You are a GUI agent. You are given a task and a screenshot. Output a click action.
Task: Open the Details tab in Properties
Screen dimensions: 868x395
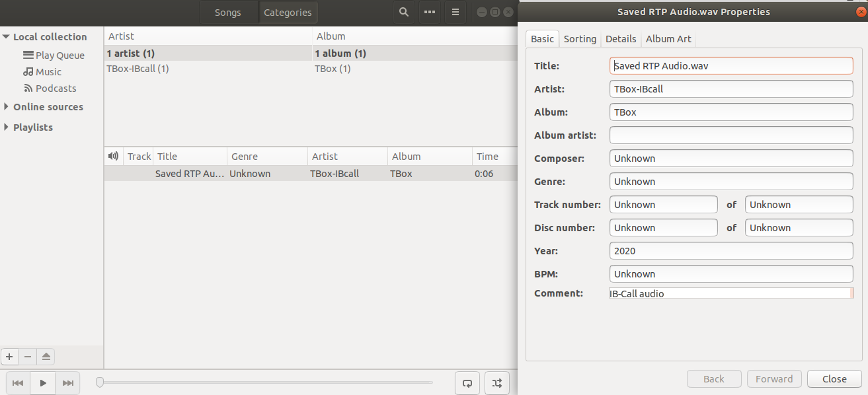[x=621, y=39]
